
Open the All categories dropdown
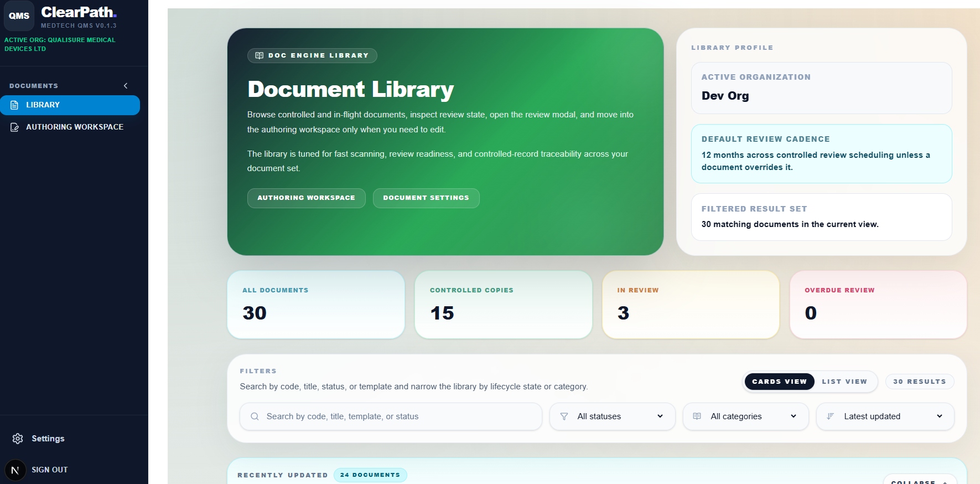click(746, 416)
